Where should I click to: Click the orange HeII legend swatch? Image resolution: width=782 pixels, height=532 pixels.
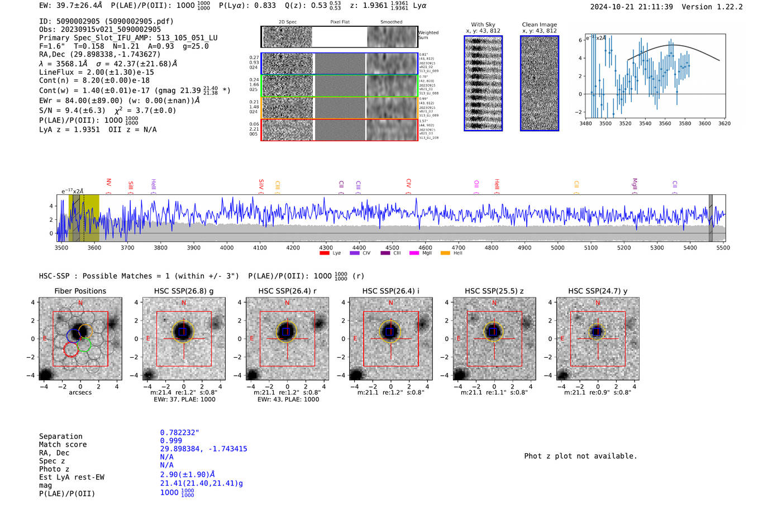click(x=445, y=253)
